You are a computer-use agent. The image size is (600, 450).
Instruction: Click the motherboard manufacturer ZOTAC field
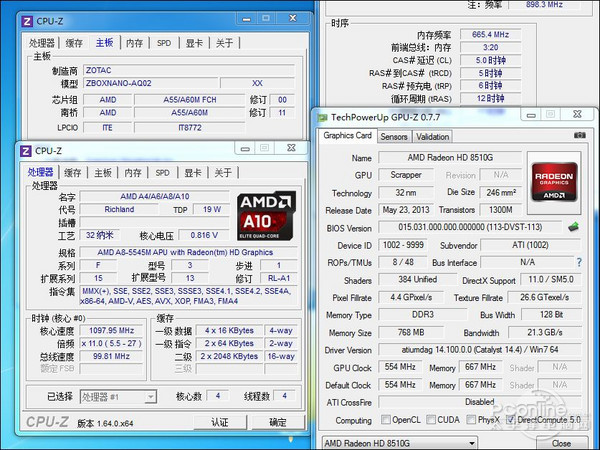coord(189,70)
